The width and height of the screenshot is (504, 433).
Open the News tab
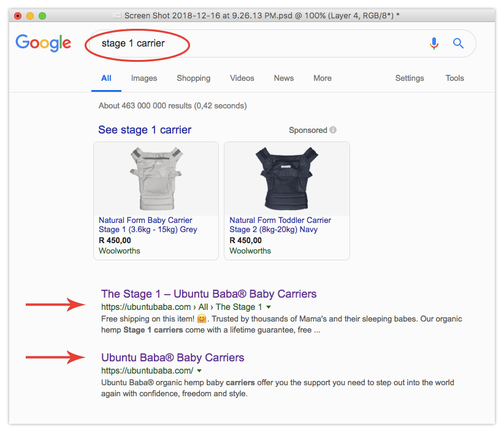coord(284,78)
